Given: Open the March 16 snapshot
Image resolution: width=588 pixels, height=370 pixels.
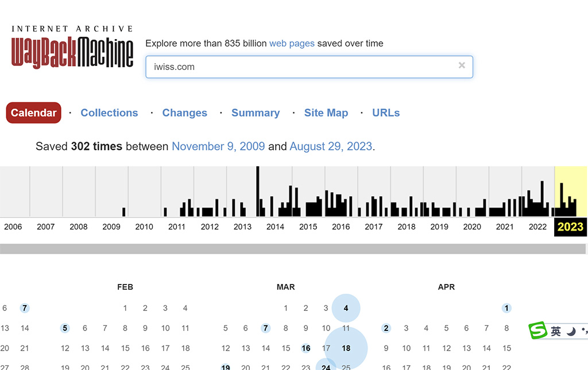Looking at the screenshot, I should tap(306, 348).
